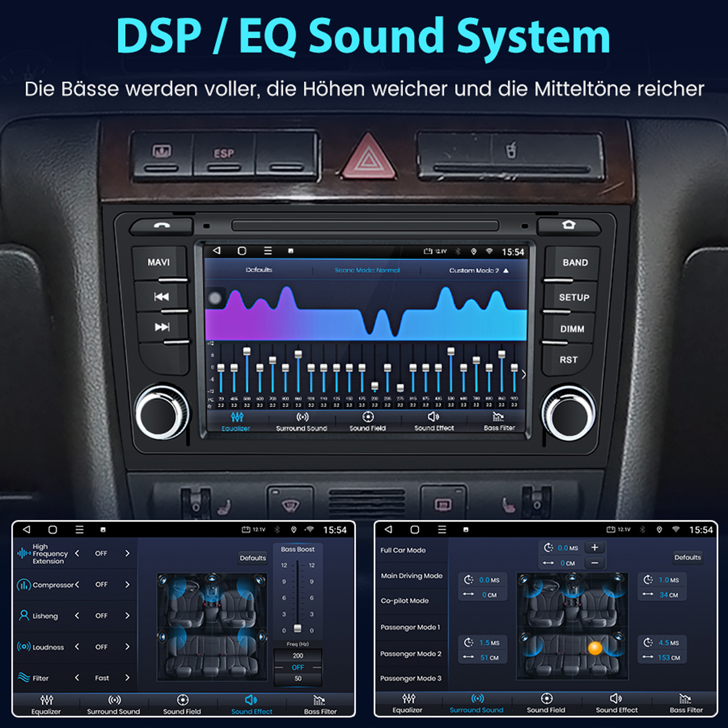
Task: Select Full Car Mode
Action: click(x=403, y=550)
